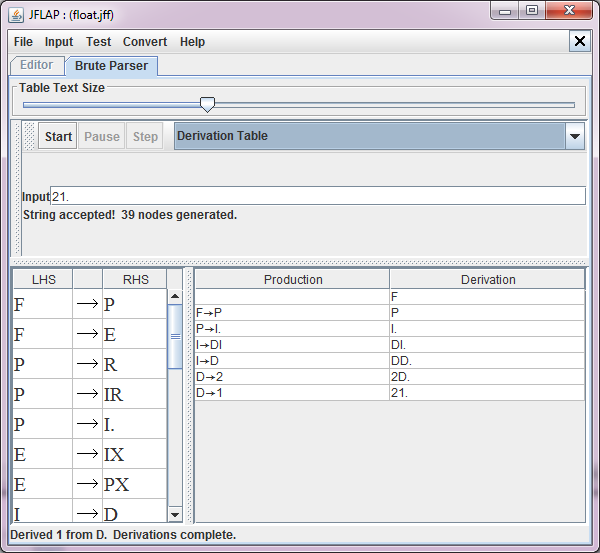The image size is (600, 553).
Task: Click the Derivation column header
Action: (x=487, y=280)
